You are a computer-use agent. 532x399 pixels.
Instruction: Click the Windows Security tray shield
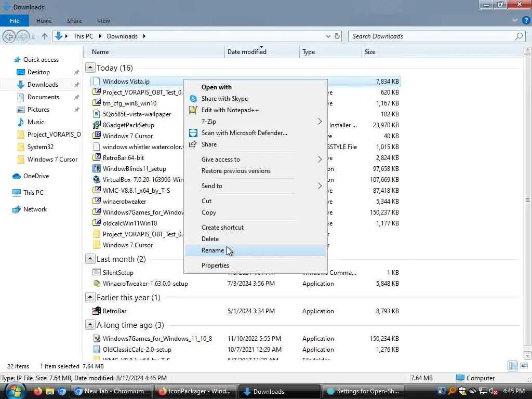tap(462, 391)
